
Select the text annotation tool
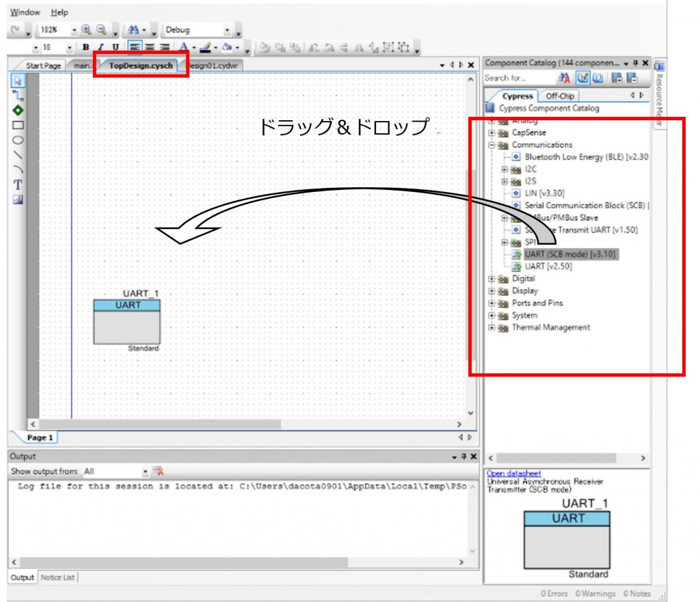pyautogui.click(x=18, y=184)
